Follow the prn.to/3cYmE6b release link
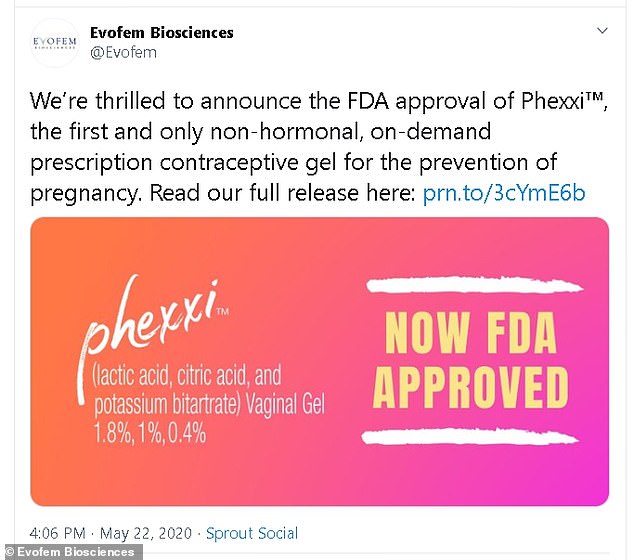Screen dimensions: 634x560 click(504, 193)
